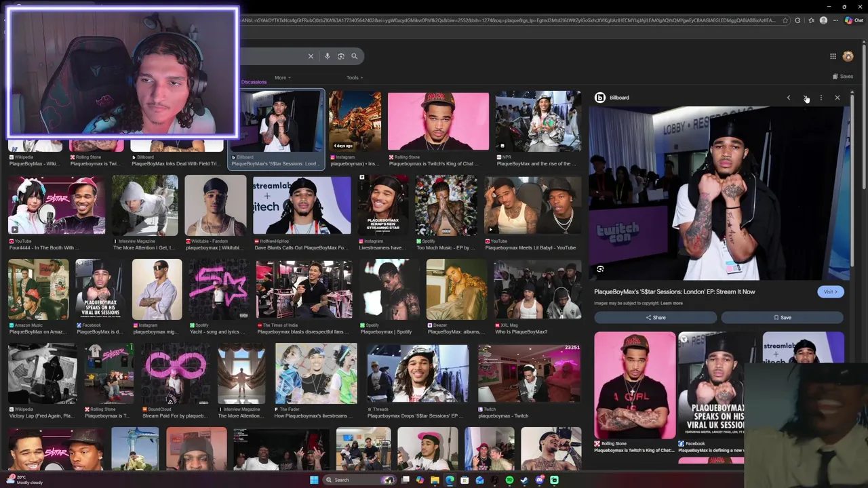The image size is (868, 488).
Task: Close the Billboard image preview panel
Action: 837,98
